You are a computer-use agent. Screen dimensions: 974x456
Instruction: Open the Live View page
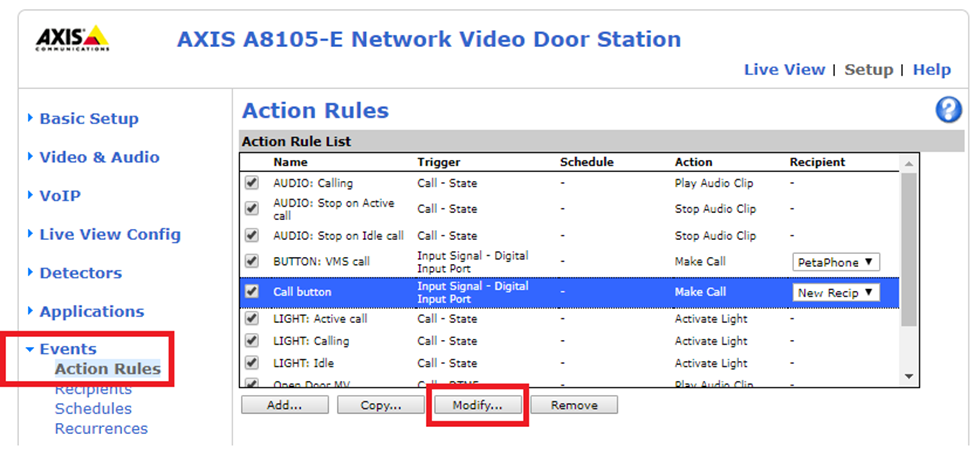tap(784, 70)
